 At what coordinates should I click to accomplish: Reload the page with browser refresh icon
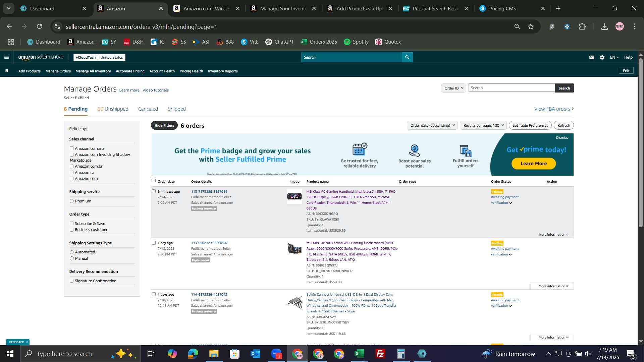(40, 26)
